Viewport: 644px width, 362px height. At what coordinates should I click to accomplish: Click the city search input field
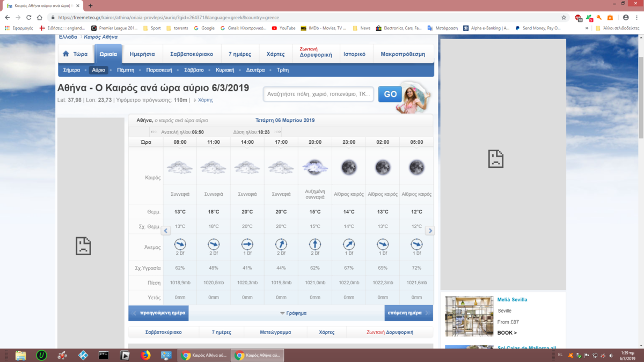tap(318, 94)
